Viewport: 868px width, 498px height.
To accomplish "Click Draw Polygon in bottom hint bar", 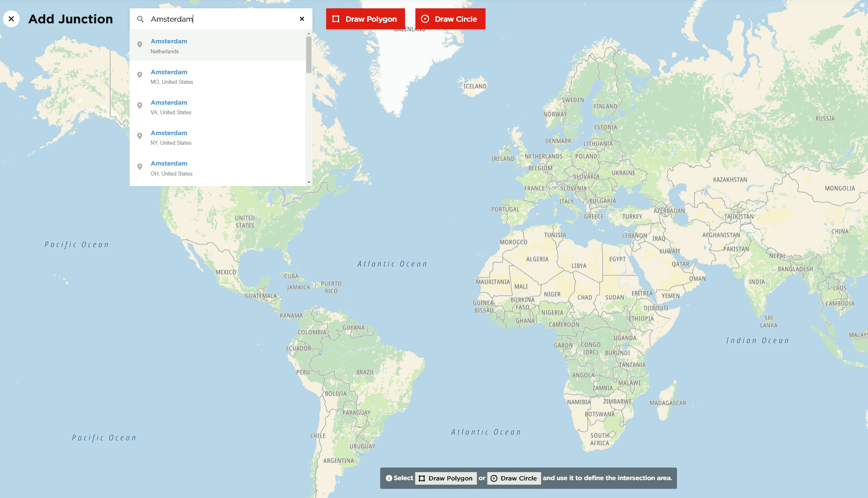I will (x=446, y=478).
